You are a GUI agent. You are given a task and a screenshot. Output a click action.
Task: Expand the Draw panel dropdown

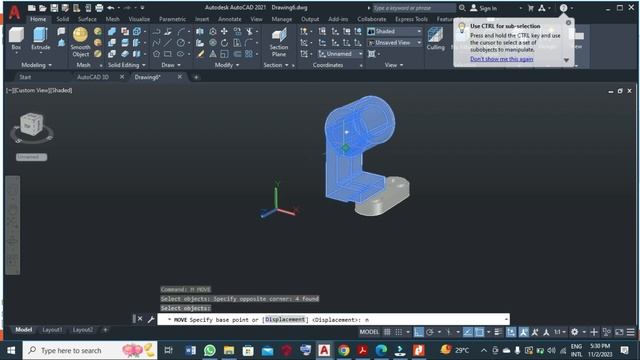(171, 65)
